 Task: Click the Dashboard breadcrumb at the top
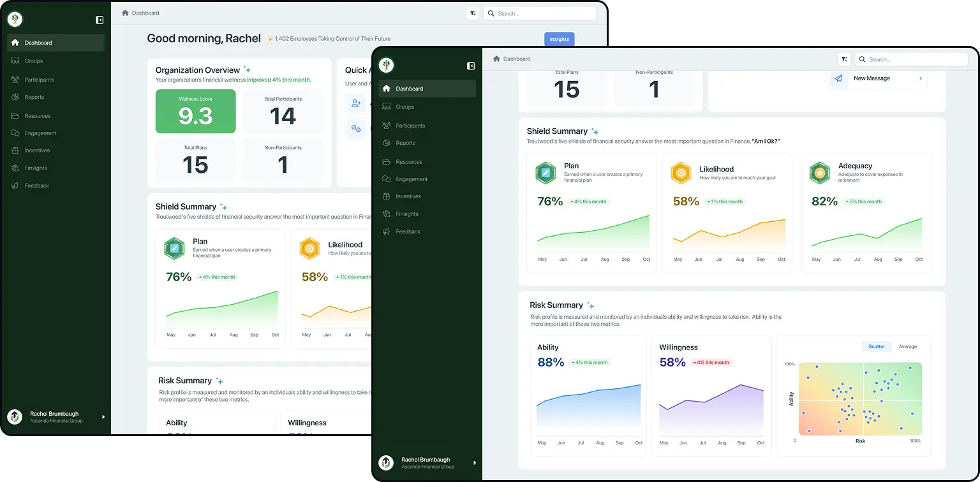coord(512,58)
